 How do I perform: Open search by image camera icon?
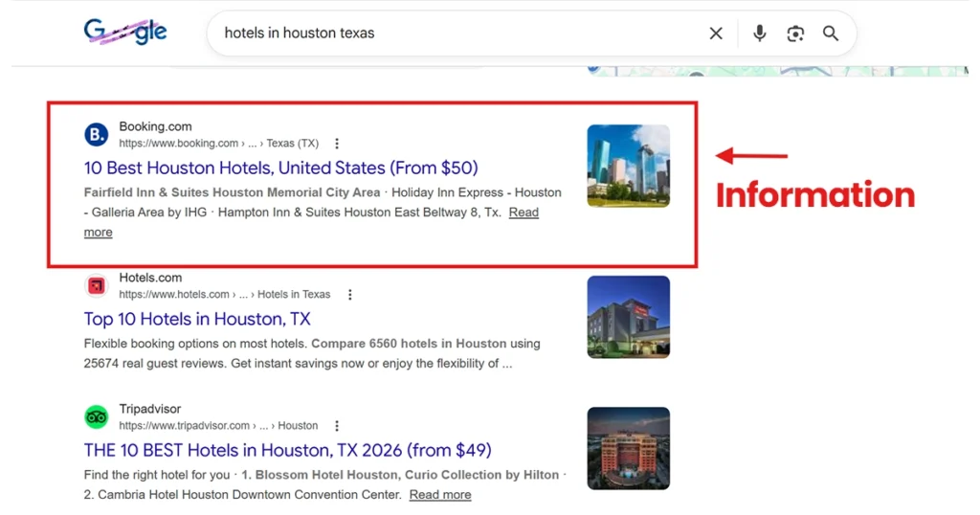tap(795, 34)
